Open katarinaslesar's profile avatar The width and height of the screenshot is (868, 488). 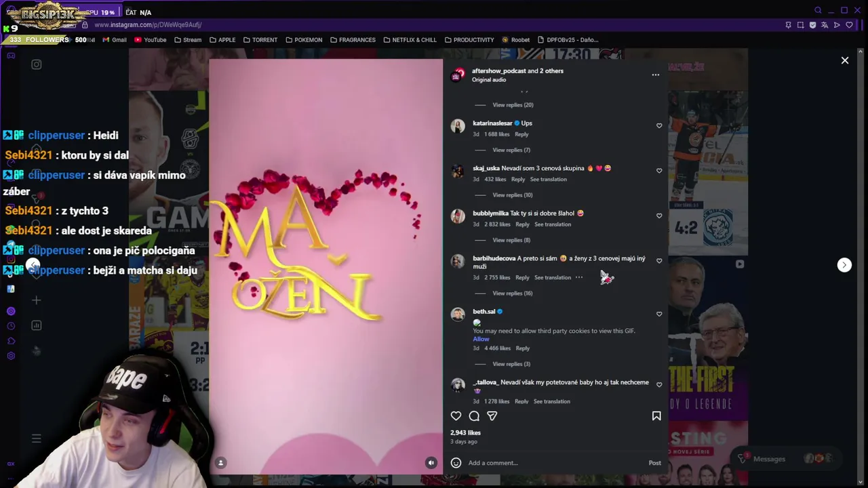click(458, 125)
